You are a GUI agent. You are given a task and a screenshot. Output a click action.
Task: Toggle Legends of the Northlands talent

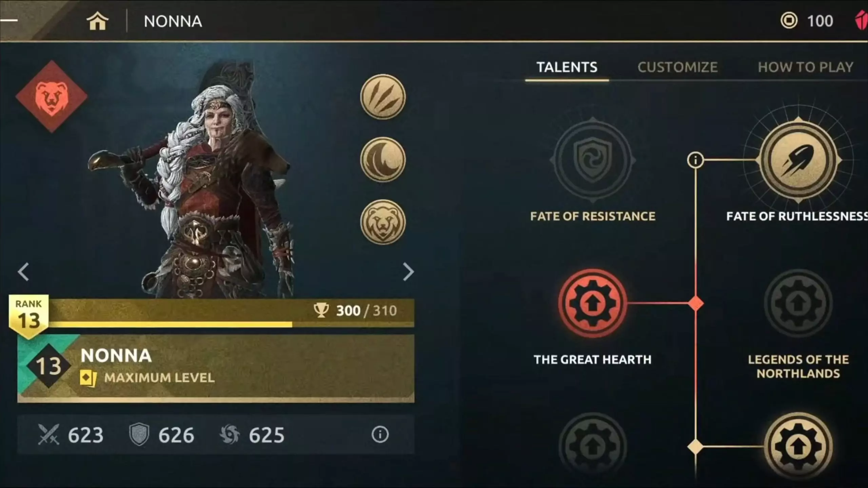coord(798,303)
